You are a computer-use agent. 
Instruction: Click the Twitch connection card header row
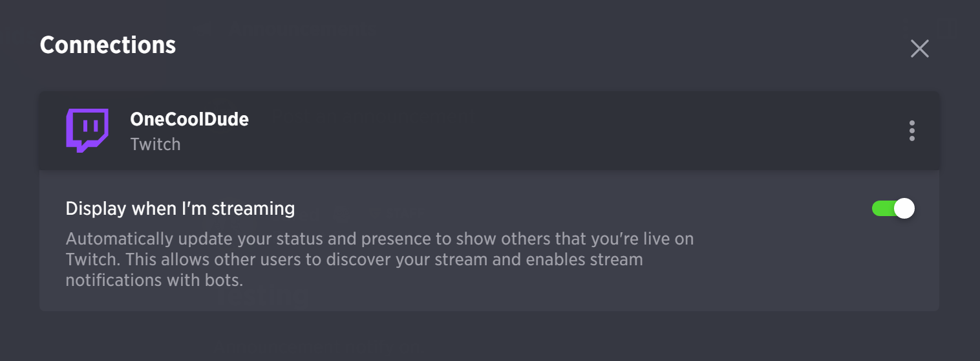pyautogui.click(x=489, y=131)
